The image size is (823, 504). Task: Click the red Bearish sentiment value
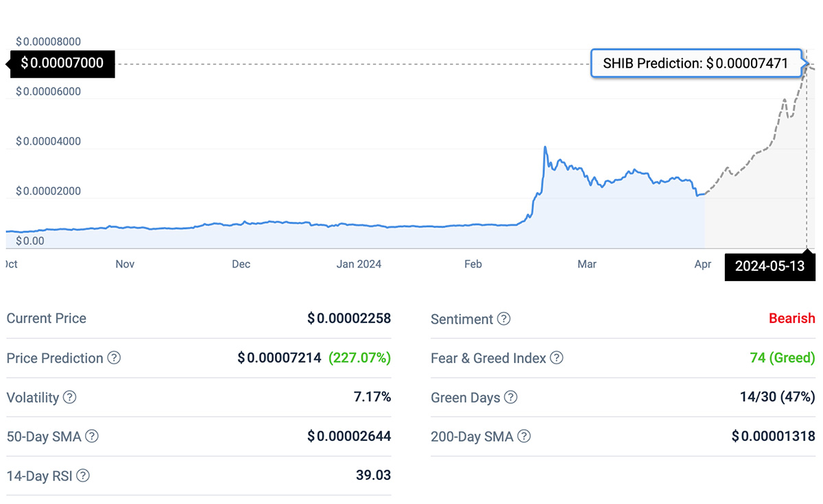pos(792,318)
